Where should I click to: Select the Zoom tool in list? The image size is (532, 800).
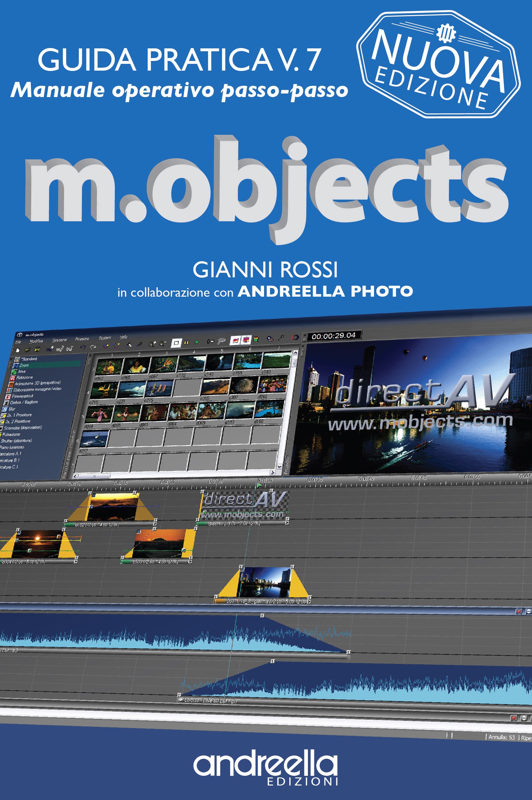click(x=24, y=365)
